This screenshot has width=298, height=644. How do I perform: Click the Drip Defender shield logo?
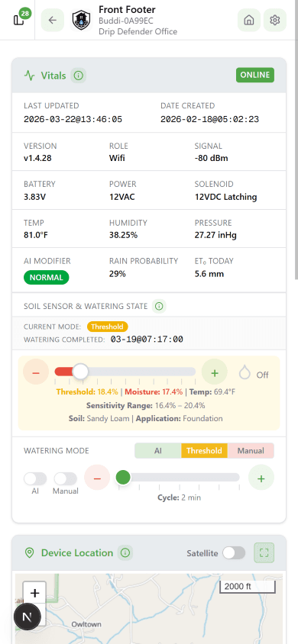(x=82, y=20)
